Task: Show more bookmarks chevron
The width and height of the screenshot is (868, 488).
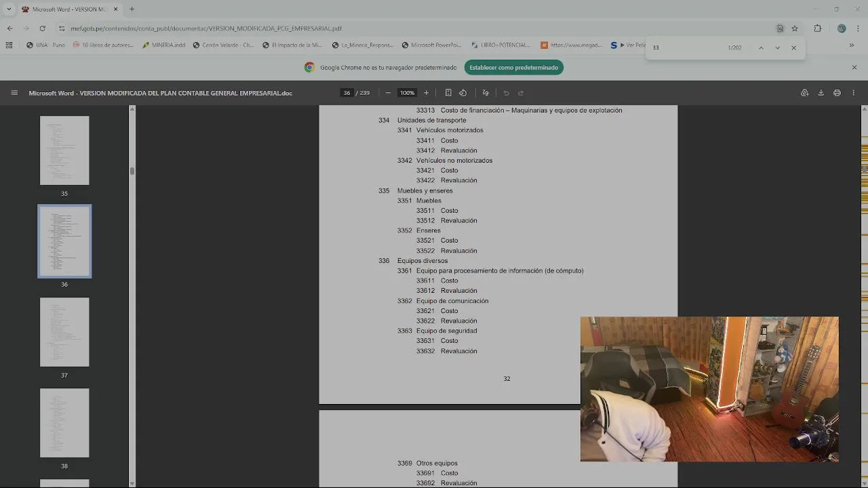Action: 852,45
